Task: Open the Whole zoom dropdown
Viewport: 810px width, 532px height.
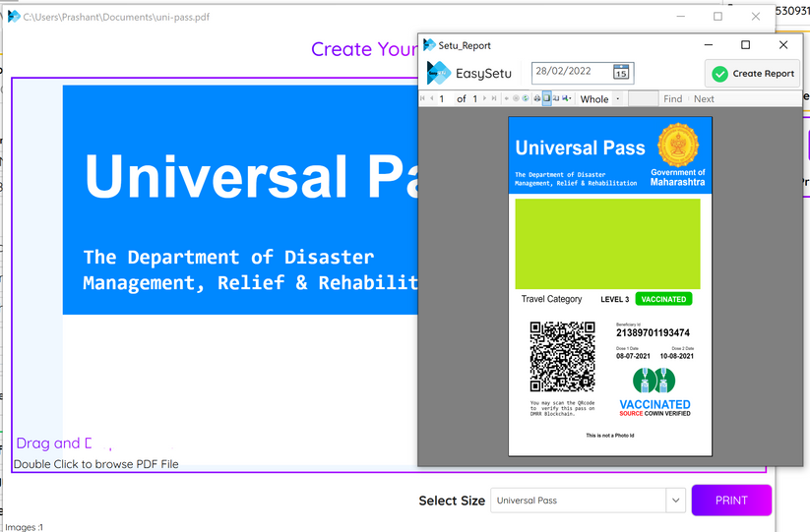Action: click(618, 98)
